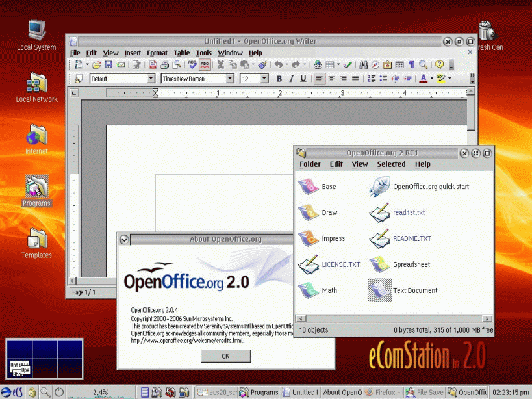The image size is (532, 399).
Task: Apply the red Font Color swatch
Action: (x=423, y=79)
